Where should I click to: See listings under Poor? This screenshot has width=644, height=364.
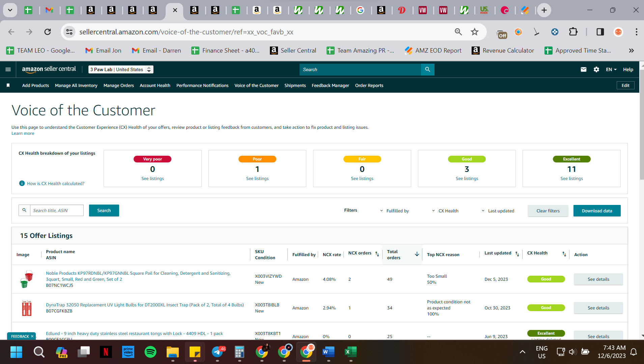[257, 178]
